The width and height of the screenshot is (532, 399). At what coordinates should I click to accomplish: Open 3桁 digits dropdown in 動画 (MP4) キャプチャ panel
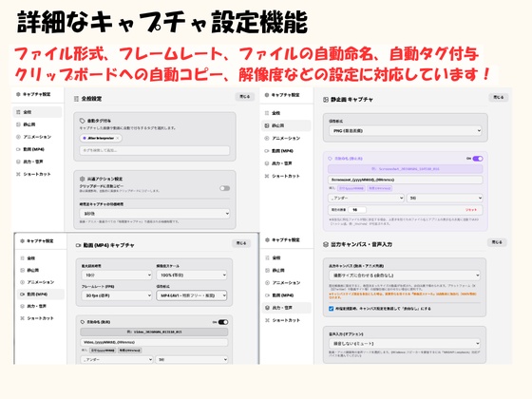[192, 359]
